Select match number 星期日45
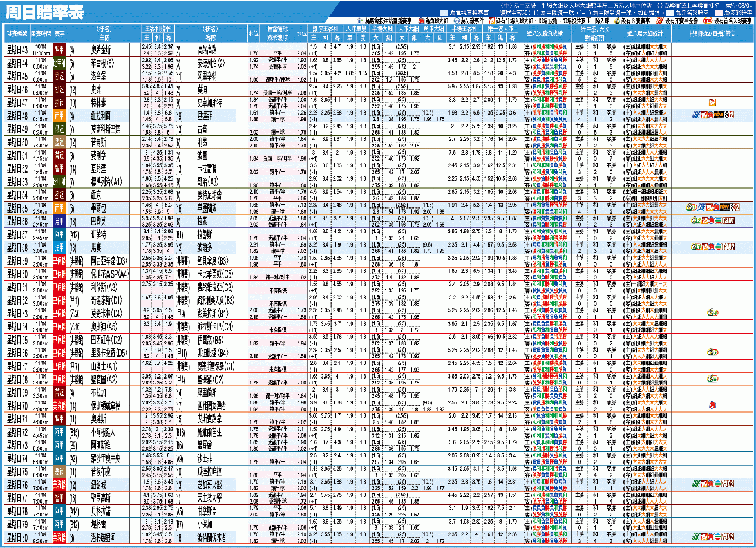This screenshot has width=756, height=548. (15, 75)
